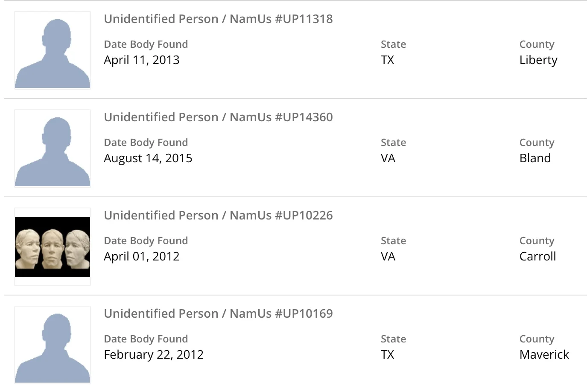Select the Liberty county value
The height and width of the screenshot is (392, 587).
click(538, 60)
